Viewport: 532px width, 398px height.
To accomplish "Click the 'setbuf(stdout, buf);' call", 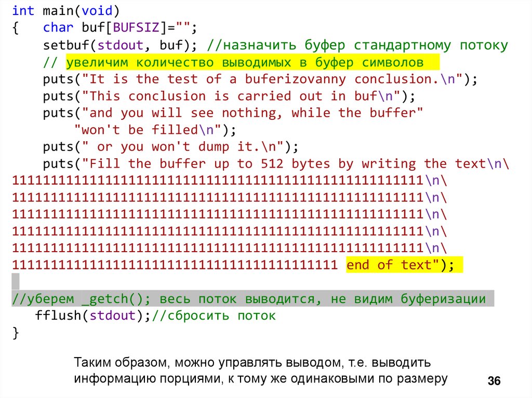I will pos(120,45).
